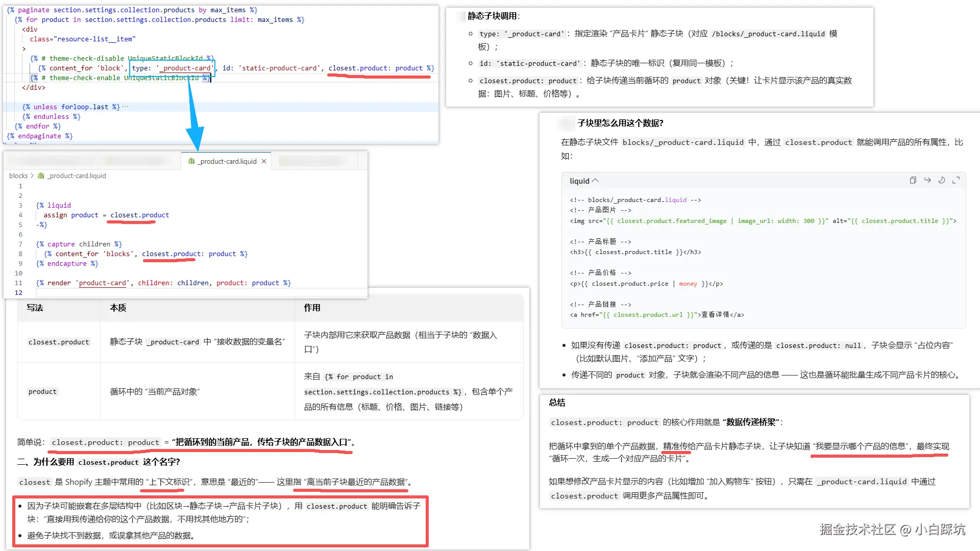Expand folded code after unless forloop.last
Image resolution: width=980 pixels, height=551 pixels.
pyautogui.click(x=126, y=107)
